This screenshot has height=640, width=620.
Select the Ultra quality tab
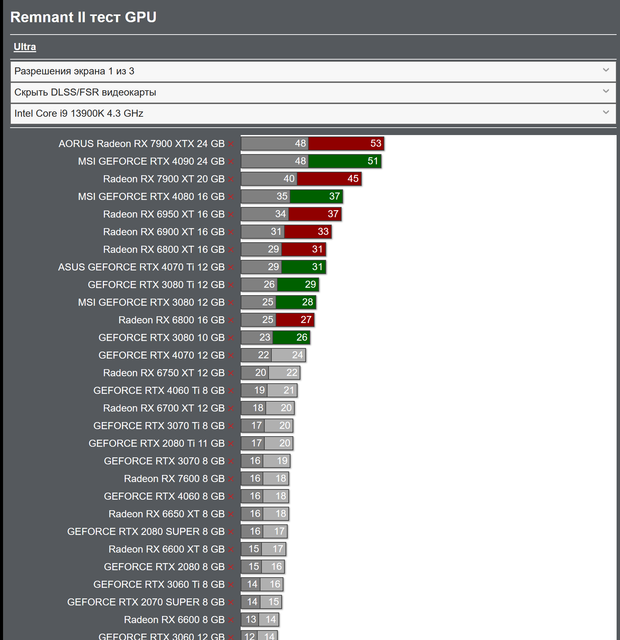[x=24, y=47]
